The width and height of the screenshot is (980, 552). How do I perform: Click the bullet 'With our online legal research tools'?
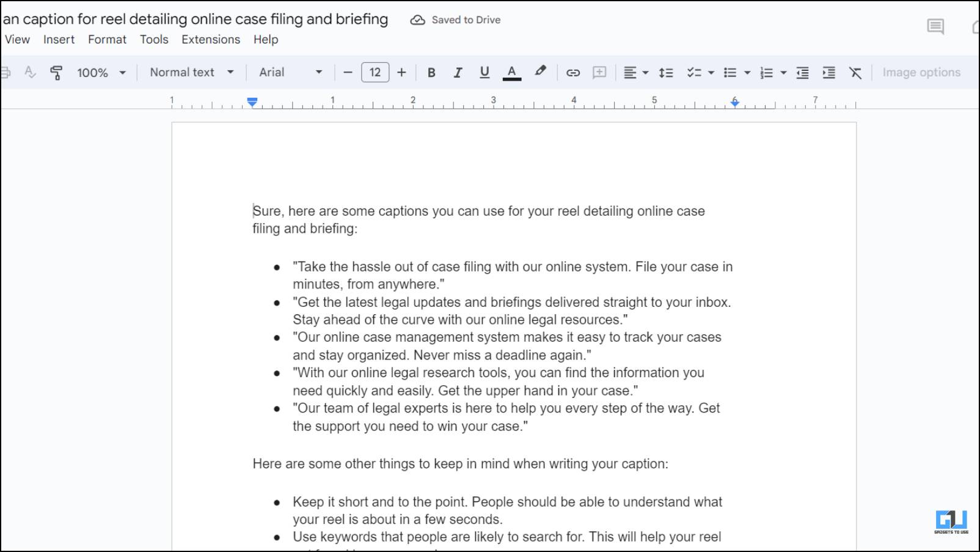(x=498, y=381)
